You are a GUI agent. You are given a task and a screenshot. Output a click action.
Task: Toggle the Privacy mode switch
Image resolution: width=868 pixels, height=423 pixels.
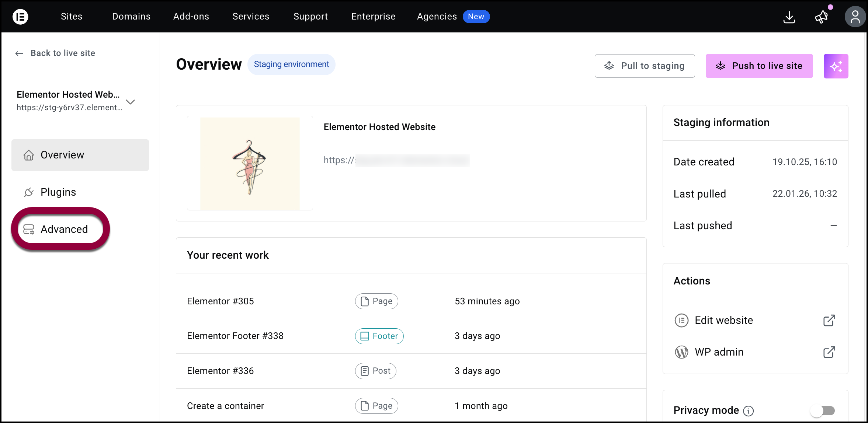click(823, 410)
